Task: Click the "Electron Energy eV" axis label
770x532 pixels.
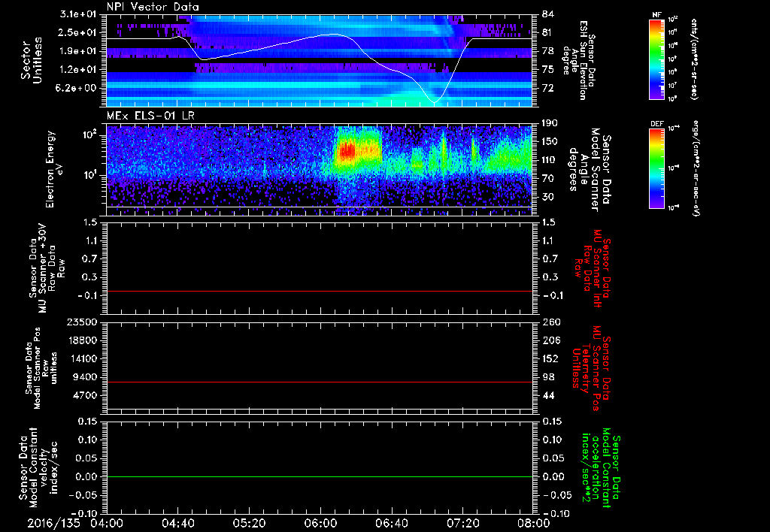Action: (54, 169)
